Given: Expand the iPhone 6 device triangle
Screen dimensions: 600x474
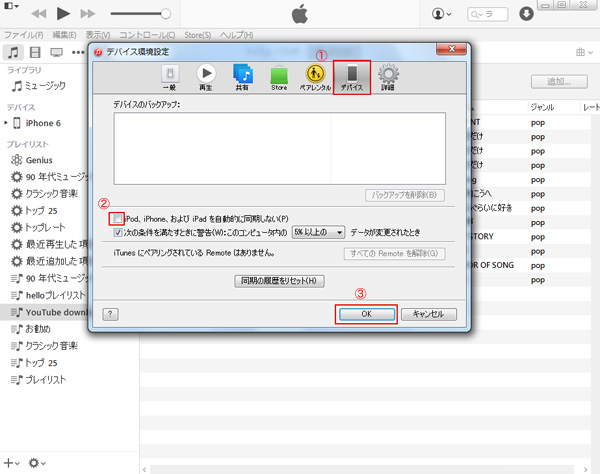Looking at the screenshot, I should click(x=6, y=123).
